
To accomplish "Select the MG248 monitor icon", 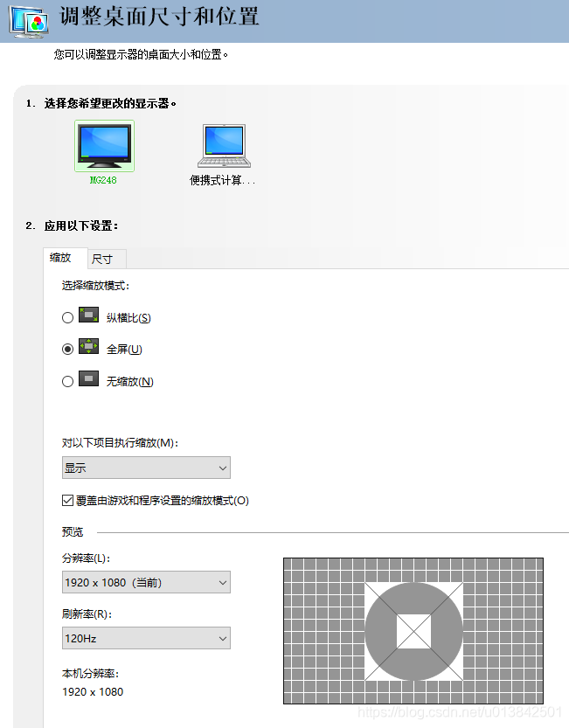I will (104, 146).
